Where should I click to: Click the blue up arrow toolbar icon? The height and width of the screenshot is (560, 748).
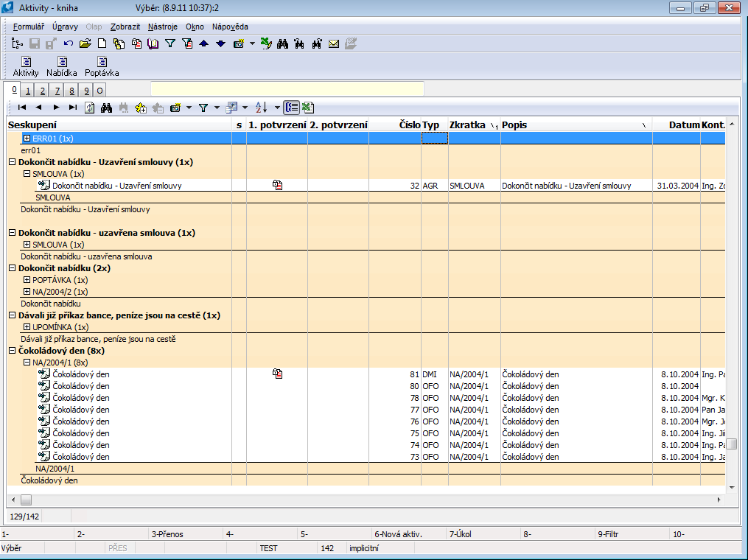203,44
